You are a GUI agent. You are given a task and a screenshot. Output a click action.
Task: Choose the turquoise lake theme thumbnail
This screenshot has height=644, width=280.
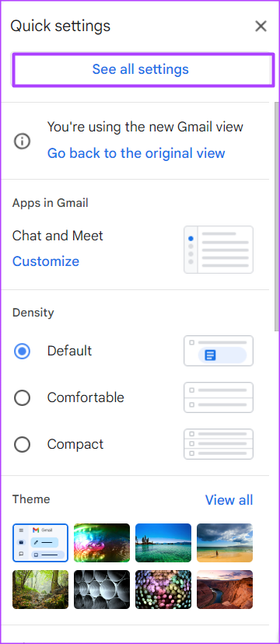pos(163,543)
